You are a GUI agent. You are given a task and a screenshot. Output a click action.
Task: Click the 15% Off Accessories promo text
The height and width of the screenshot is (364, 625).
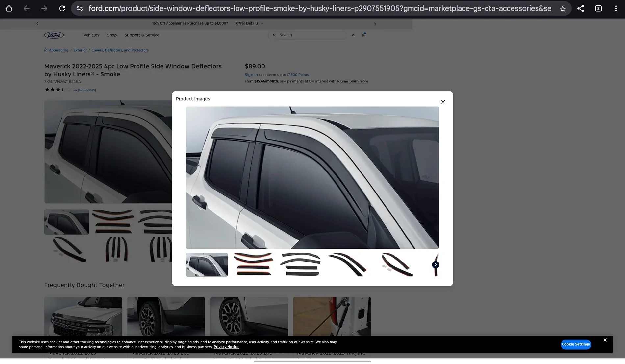point(190,23)
